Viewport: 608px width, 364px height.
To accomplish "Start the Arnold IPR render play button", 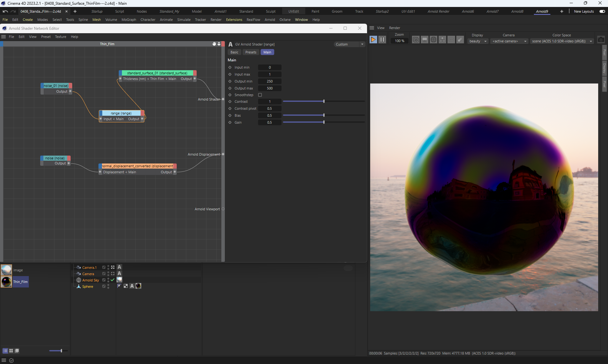I will point(373,40).
